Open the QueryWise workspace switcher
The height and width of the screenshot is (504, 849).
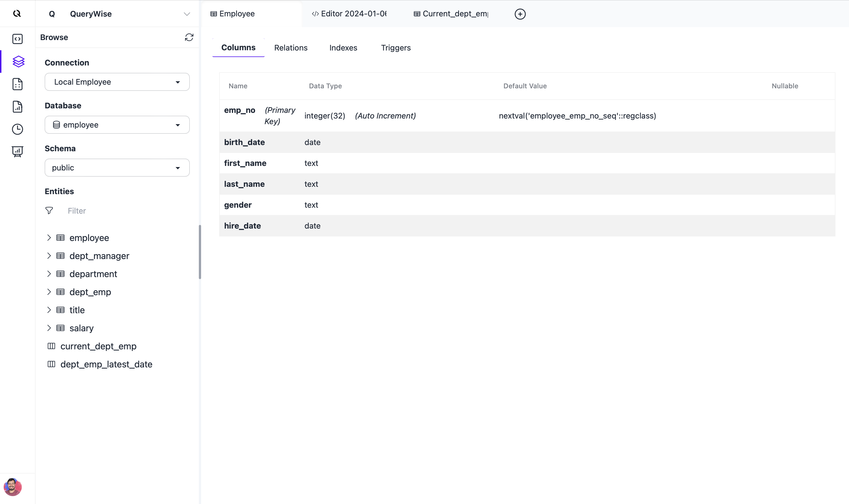[x=186, y=14]
